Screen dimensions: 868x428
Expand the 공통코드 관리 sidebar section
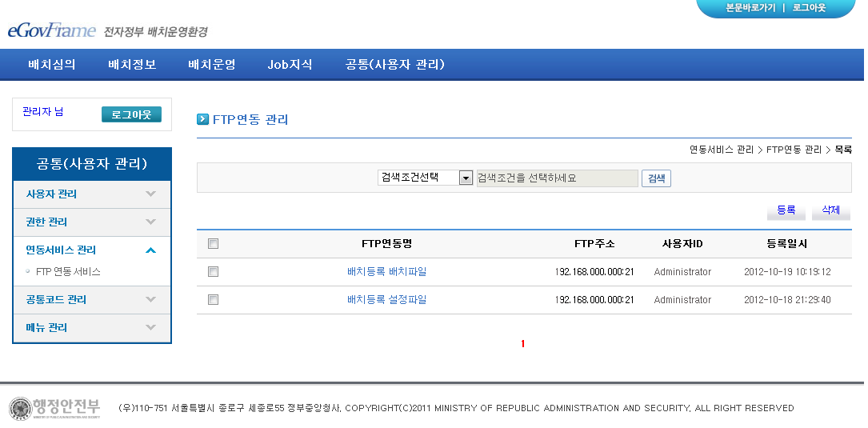click(x=91, y=300)
